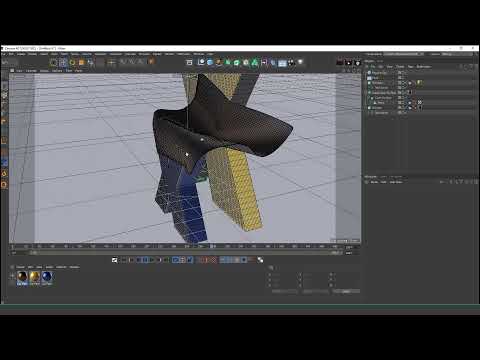Click the play-arrow icon beside the shield
Screen dimensions: 480x360
coord(348,62)
